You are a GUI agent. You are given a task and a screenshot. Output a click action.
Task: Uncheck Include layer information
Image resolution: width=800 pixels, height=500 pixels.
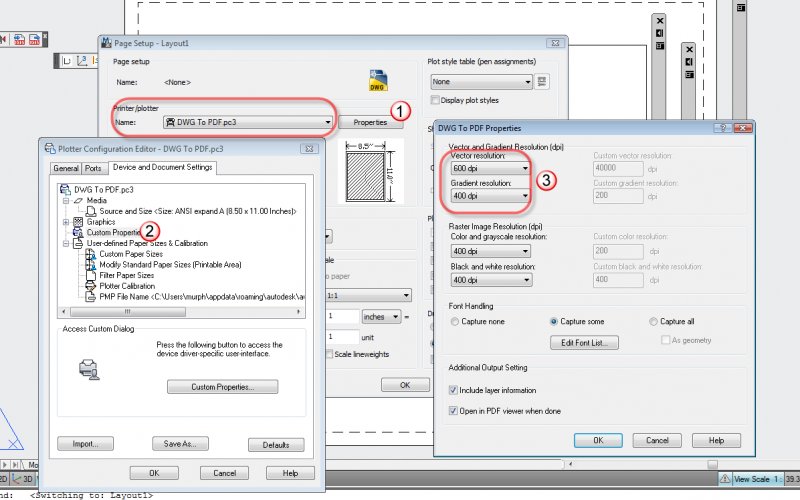tap(453, 390)
